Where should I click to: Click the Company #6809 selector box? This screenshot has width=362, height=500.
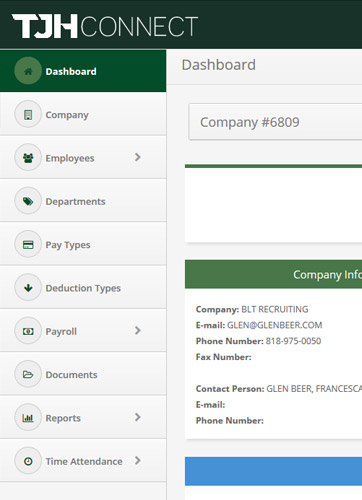[x=275, y=122]
